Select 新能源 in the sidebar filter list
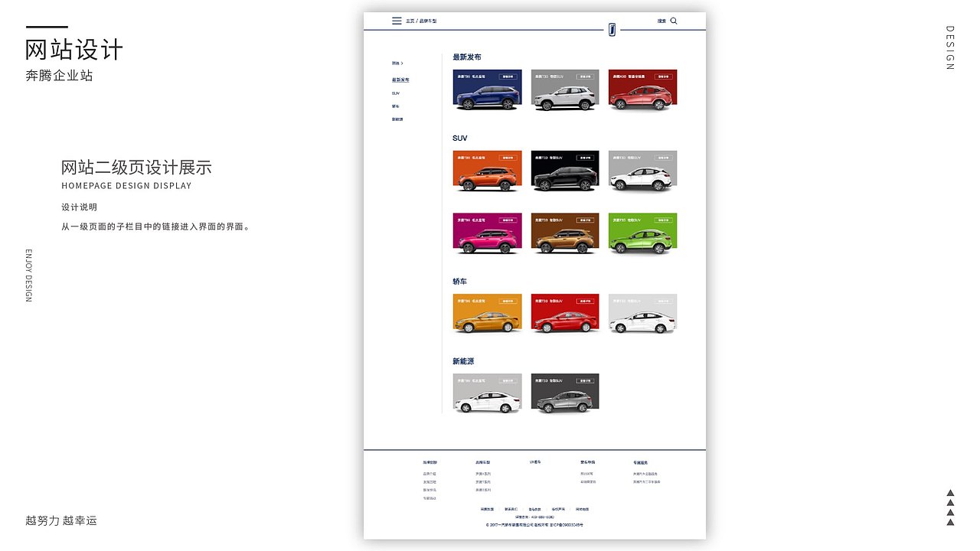 pos(397,119)
